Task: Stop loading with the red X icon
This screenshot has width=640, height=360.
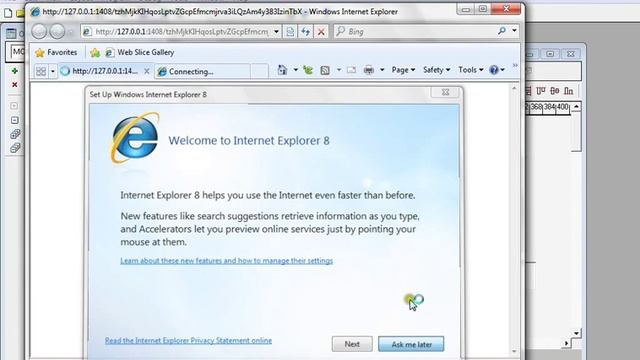Action: coord(321,31)
